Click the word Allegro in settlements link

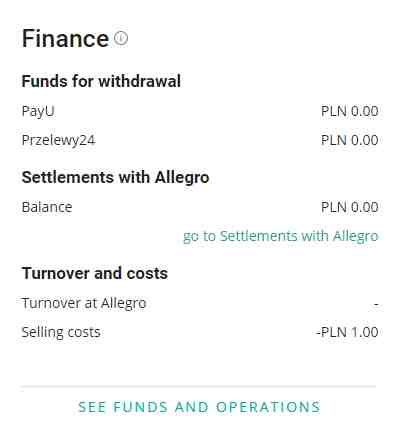click(x=356, y=236)
